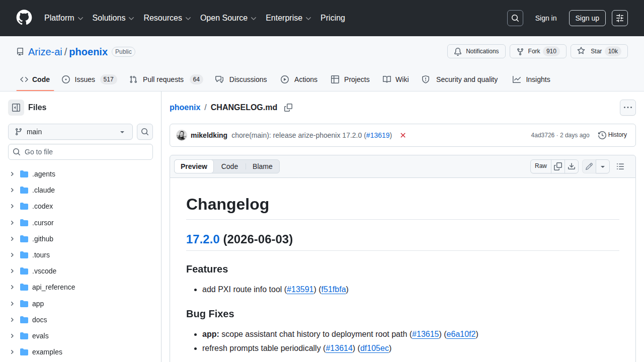Click the docs folder icon
644x362 pixels.
tap(24, 320)
